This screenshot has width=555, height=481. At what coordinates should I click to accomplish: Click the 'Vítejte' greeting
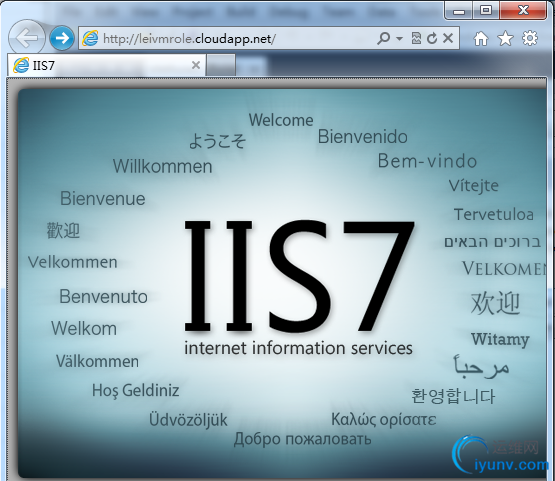click(474, 186)
